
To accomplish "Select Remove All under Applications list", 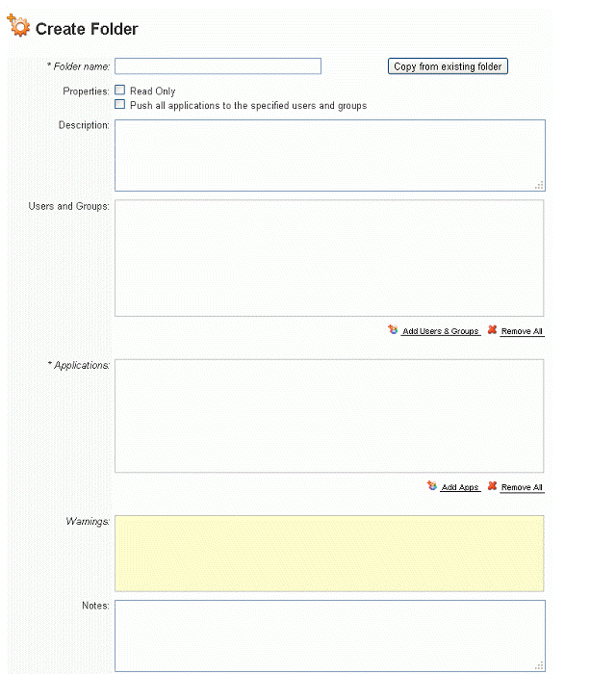I will (522, 487).
